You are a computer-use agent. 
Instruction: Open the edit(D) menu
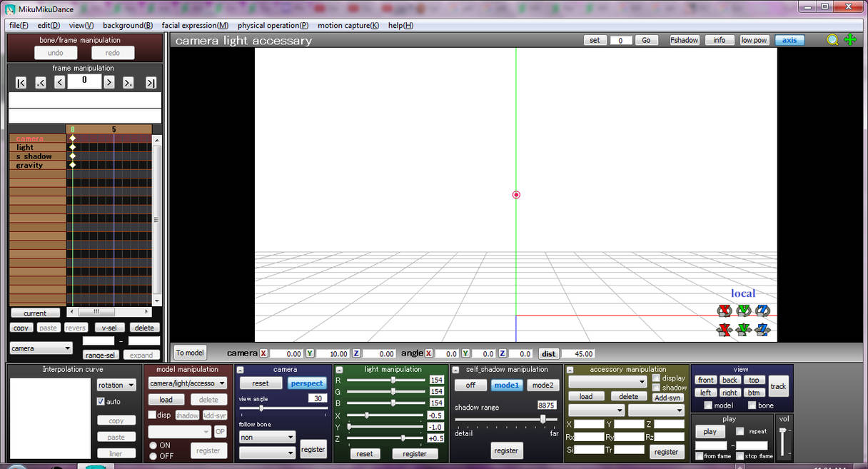click(49, 25)
